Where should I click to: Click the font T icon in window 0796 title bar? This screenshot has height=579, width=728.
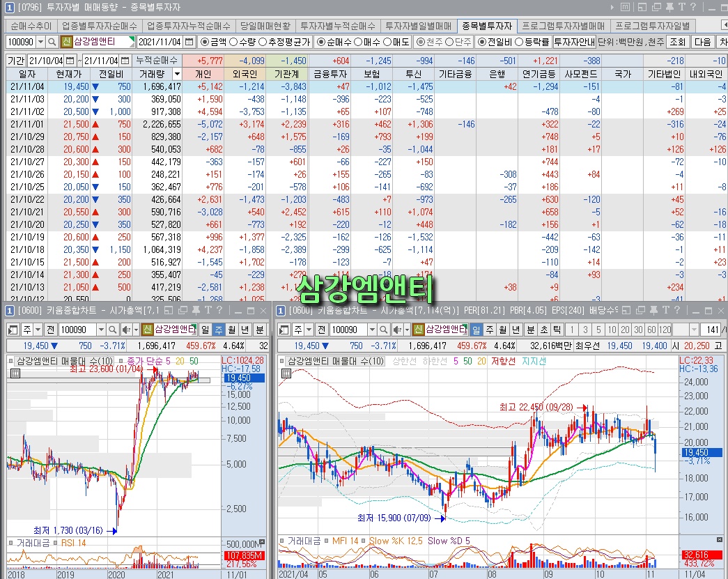coord(681,7)
